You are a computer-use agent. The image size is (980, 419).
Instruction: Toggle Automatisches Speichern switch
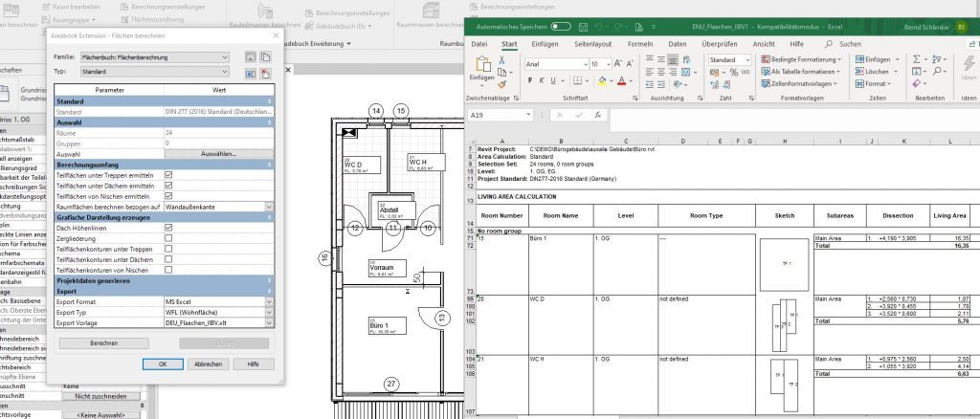(x=561, y=27)
